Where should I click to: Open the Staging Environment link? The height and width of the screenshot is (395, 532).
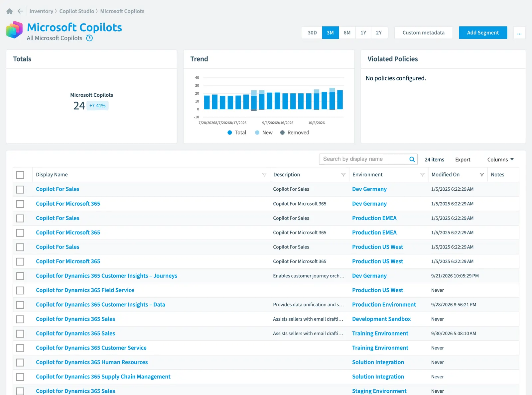pyautogui.click(x=379, y=391)
